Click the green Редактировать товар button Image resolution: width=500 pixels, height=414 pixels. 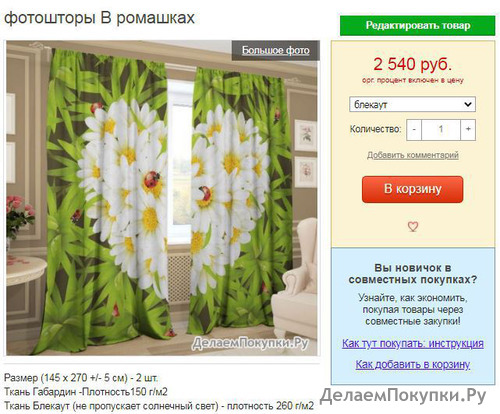[418, 25]
